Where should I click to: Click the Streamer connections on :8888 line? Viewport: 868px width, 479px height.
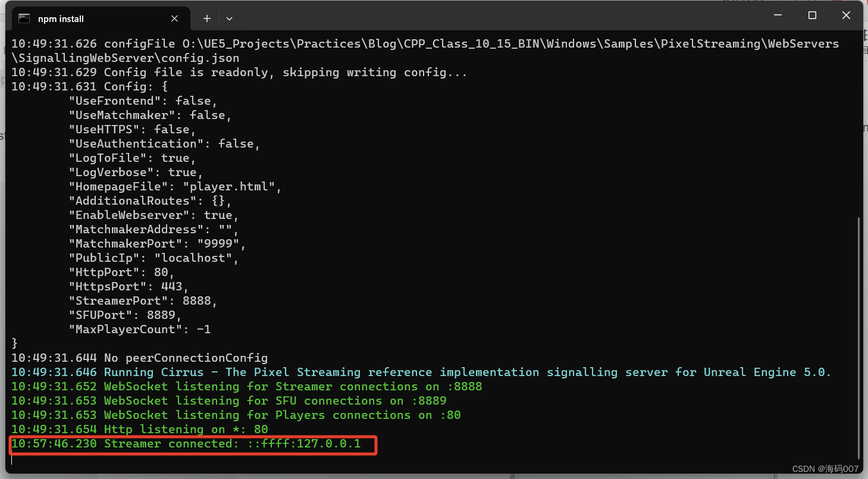pyautogui.click(x=246, y=386)
